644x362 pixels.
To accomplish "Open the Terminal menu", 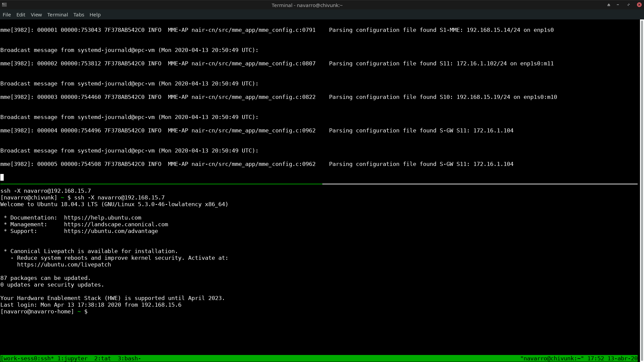I will click(x=57, y=15).
